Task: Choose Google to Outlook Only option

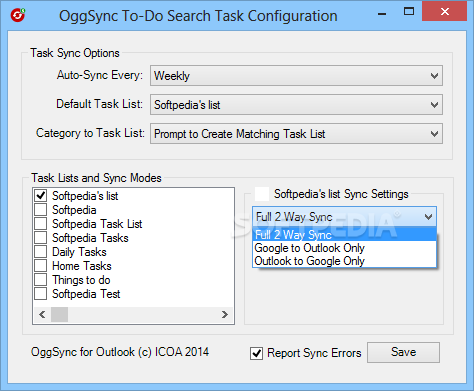Action: pos(344,248)
